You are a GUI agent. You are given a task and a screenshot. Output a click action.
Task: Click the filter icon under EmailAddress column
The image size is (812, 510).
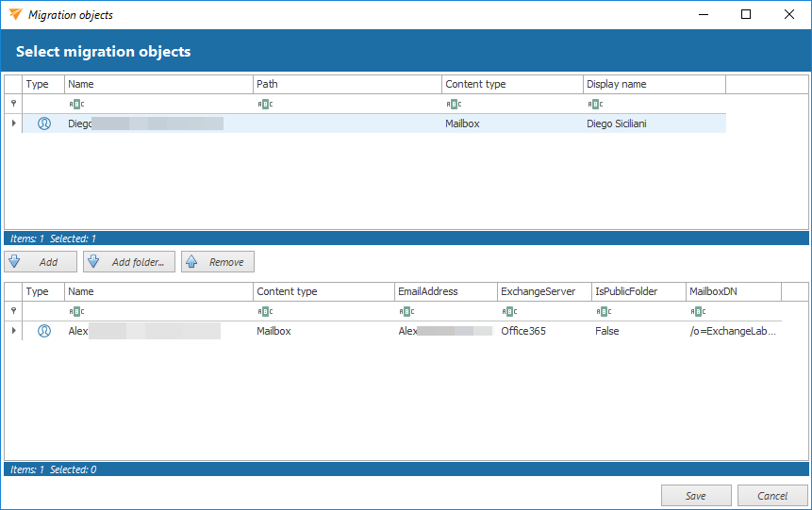pos(406,311)
